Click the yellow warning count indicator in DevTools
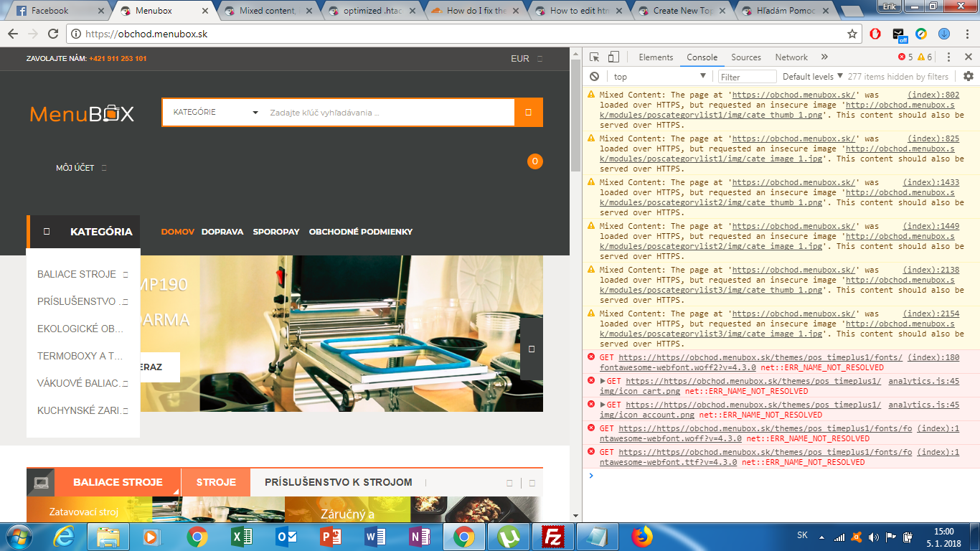This screenshot has width=980, height=551. (925, 57)
